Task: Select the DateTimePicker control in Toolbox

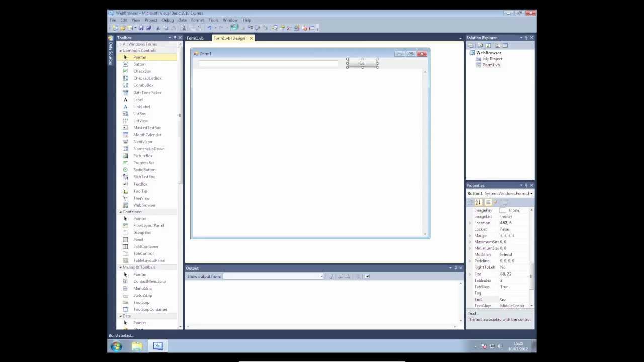Action: click(147, 93)
